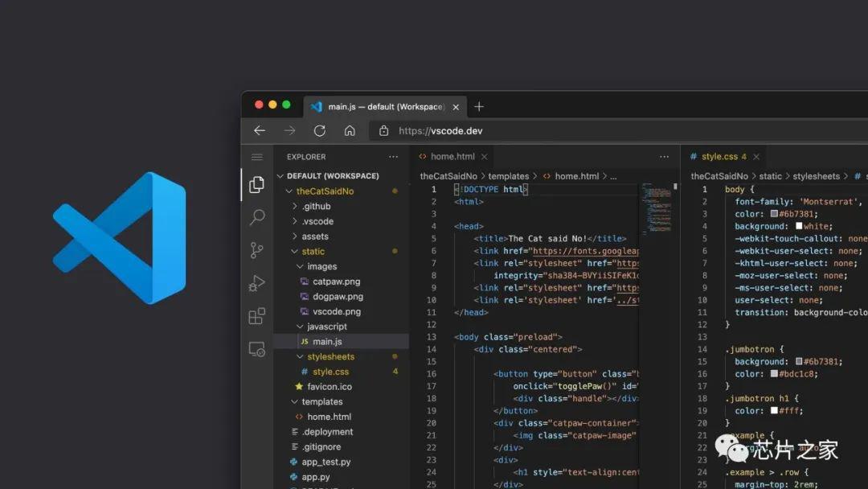Open favicon.ico in the file tree
Viewport: 868px width, 489px height.
coord(330,387)
